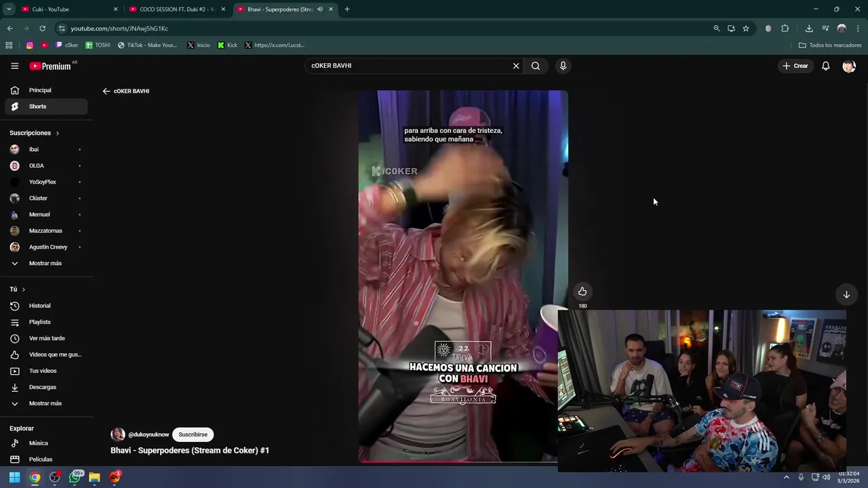Viewport: 868px width, 488px height.
Task: Open Películas under Explorar
Action: 46,460
